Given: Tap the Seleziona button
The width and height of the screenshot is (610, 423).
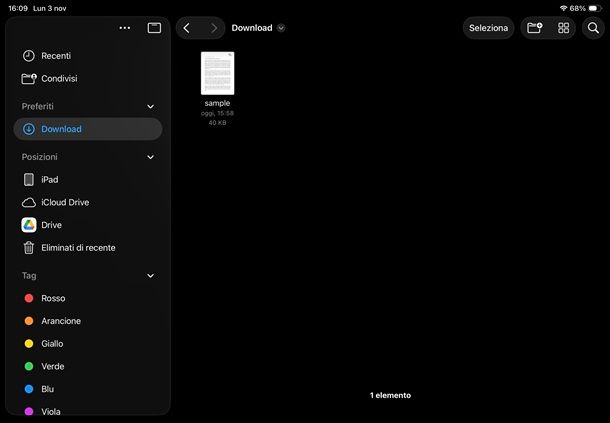Looking at the screenshot, I should [488, 28].
